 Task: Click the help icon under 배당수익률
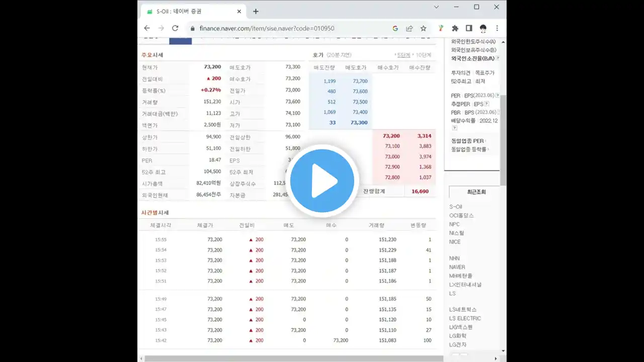coord(454,128)
